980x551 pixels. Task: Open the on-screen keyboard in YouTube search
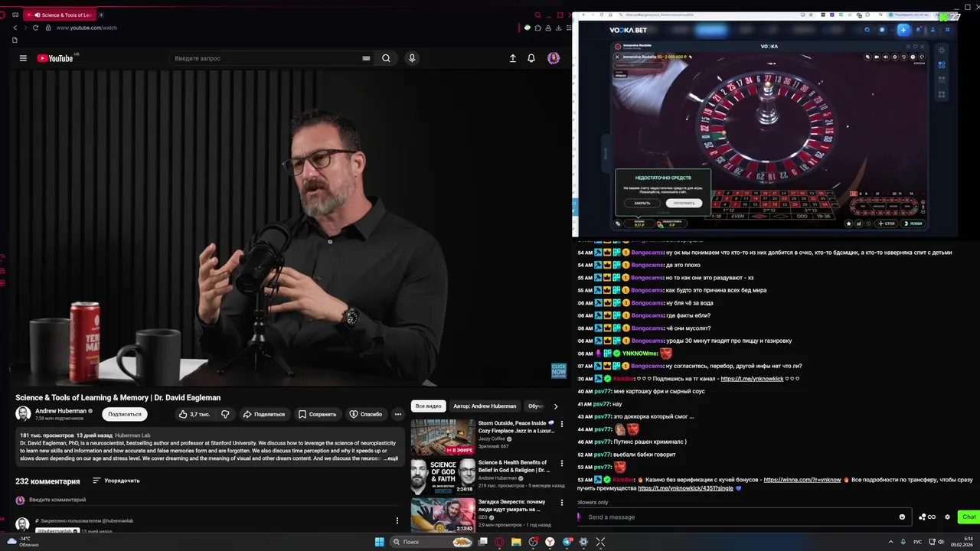point(366,58)
